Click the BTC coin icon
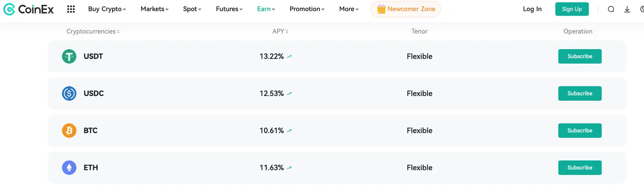Image resolution: width=644 pixels, height=186 pixels. (69, 130)
